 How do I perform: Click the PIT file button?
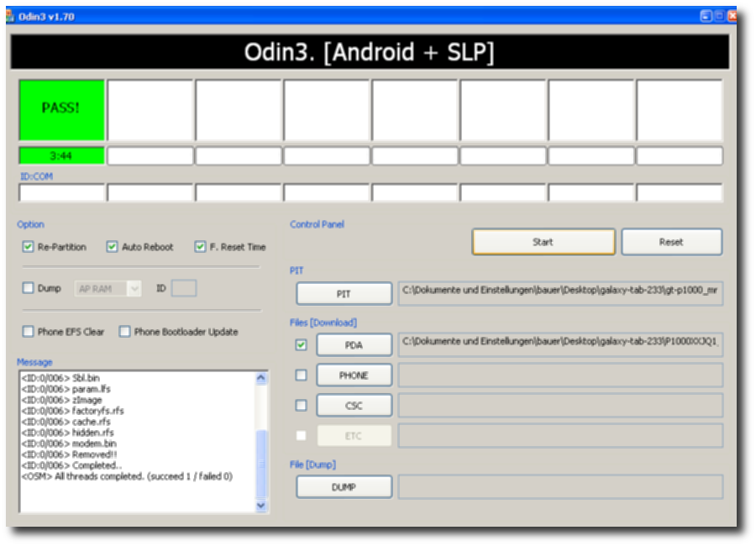coord(344,294)
